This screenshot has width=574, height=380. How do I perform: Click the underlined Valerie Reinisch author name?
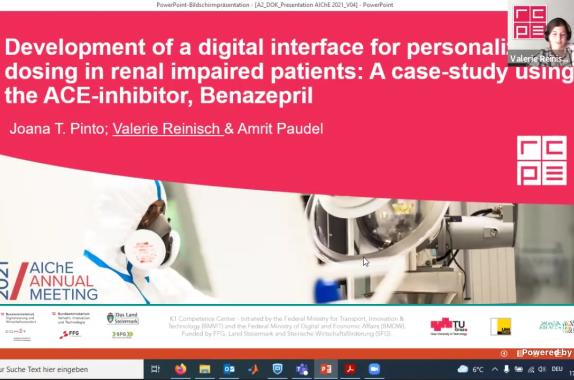point(168,129)
